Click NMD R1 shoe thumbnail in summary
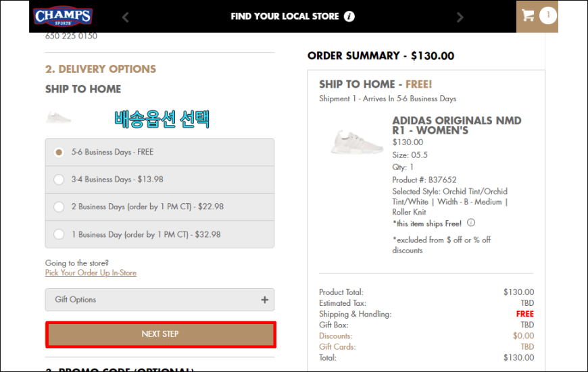Viewport: 588px width, 372px height. click(357, 142)
